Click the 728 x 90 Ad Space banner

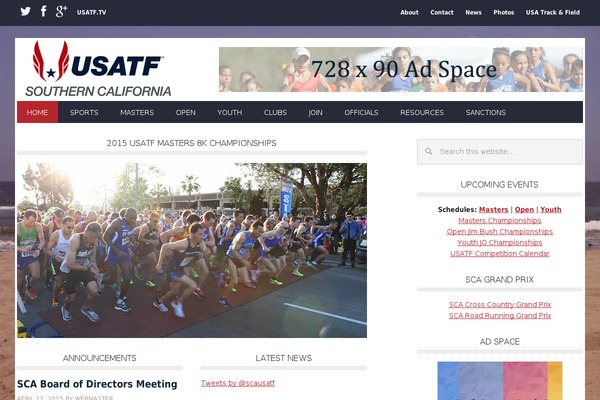click(401, 69)
